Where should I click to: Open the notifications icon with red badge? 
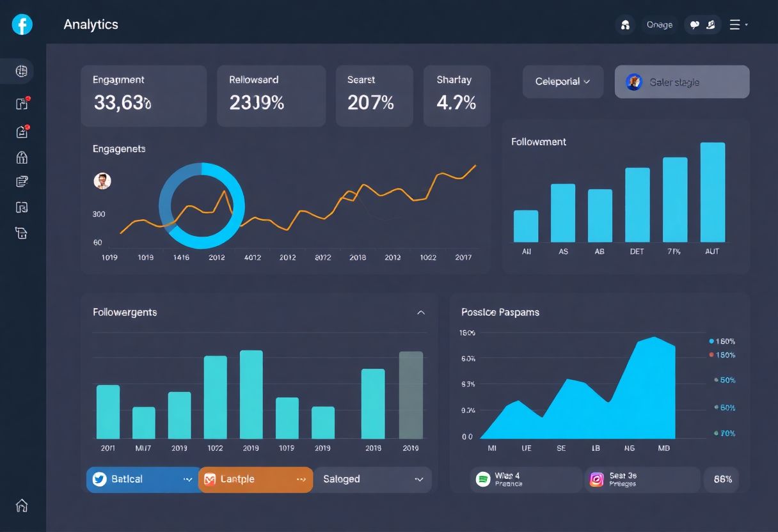coord(22,103)
